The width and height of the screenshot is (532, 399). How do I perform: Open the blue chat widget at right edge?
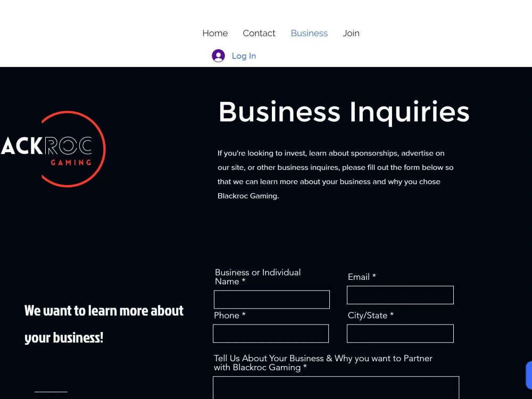[529, 375]
